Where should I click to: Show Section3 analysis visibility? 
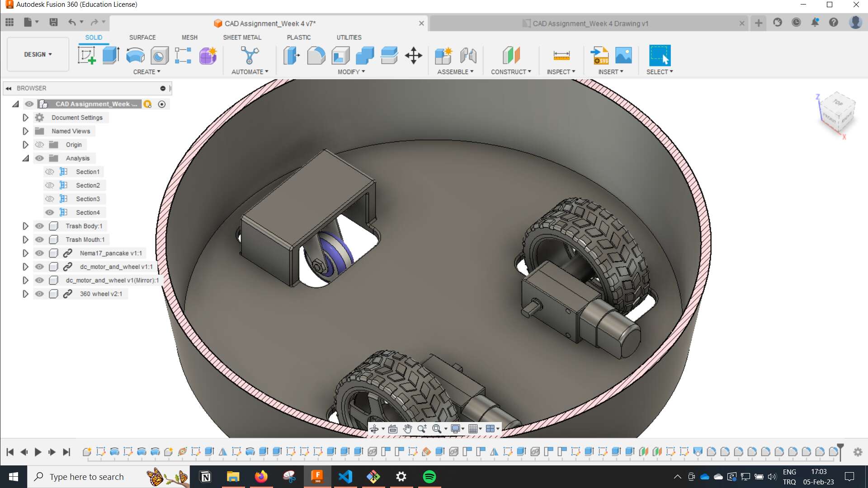(x=50, y=199)
